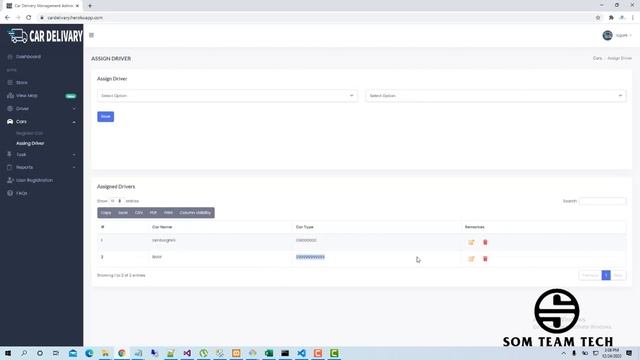
Task: Click the Excel export button
Action: click(123, 213)
